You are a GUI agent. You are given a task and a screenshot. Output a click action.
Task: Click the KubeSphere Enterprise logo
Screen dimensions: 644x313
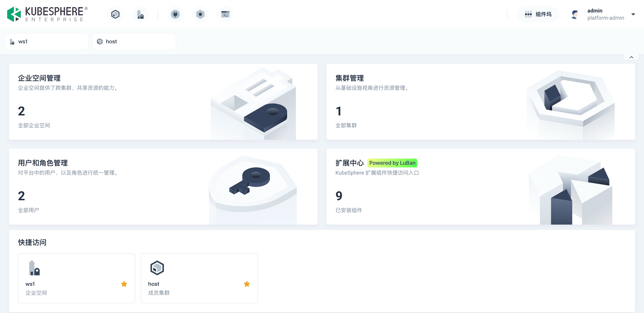47,14
